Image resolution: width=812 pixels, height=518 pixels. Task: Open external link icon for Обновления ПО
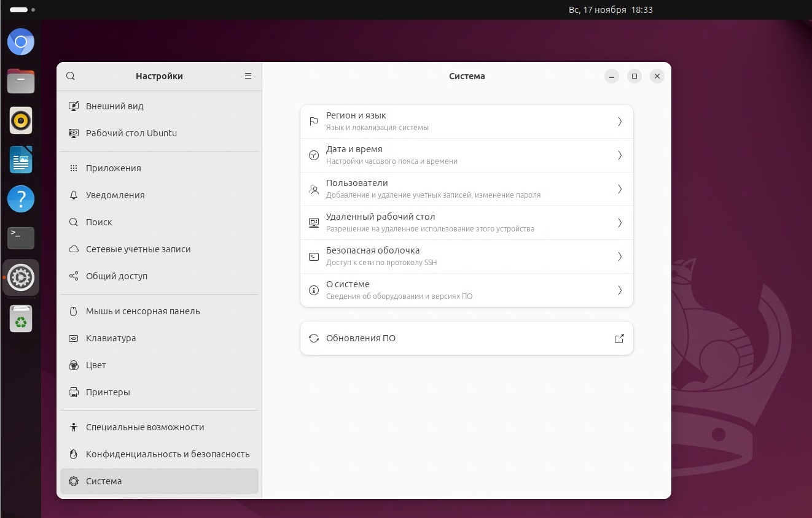pos(619,338)
